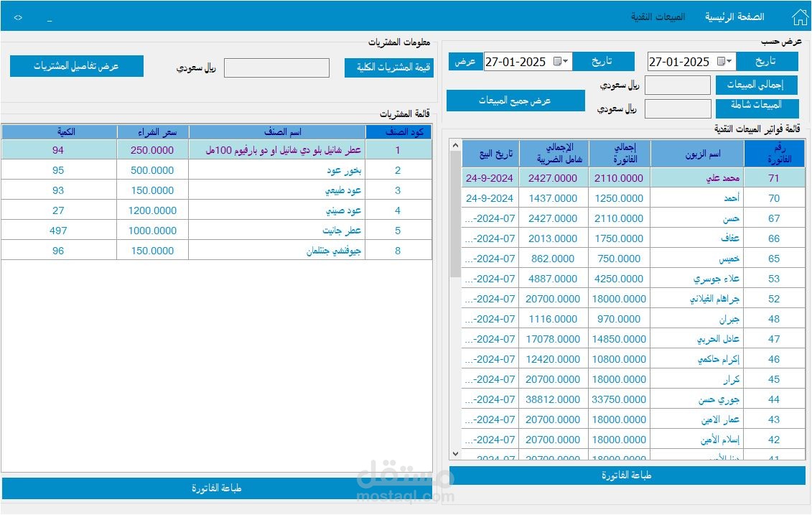Select invoice number 45 cell
This screenshot has height=515, width=812.
pos(775,379)
